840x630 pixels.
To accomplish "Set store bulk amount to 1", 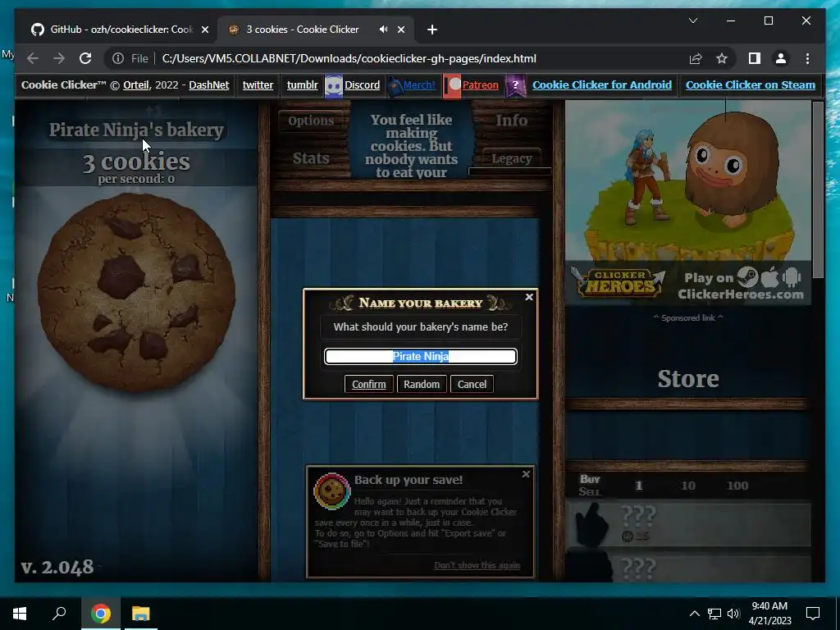I will coord(638,486).
